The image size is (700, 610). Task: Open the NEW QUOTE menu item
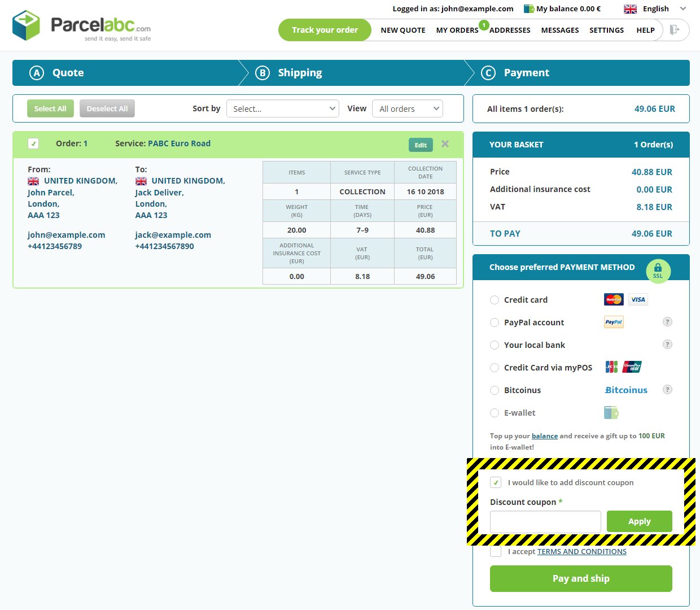point(403,30)
